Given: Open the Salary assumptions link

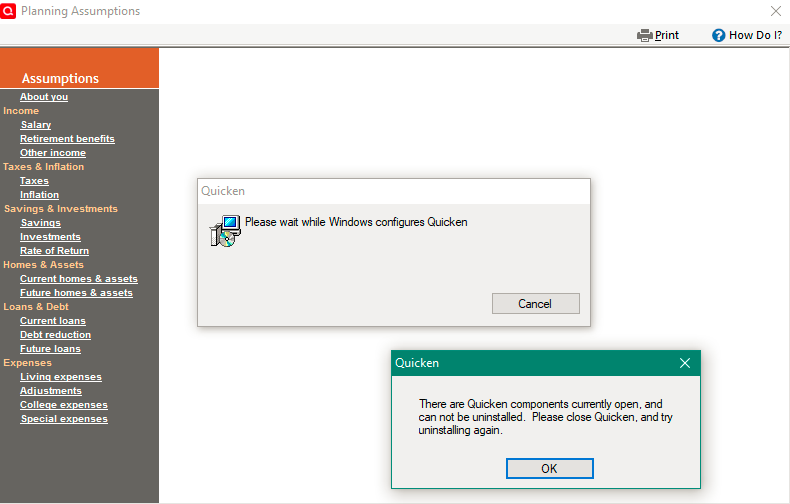Looking at the screenshot, I should 36,124.
